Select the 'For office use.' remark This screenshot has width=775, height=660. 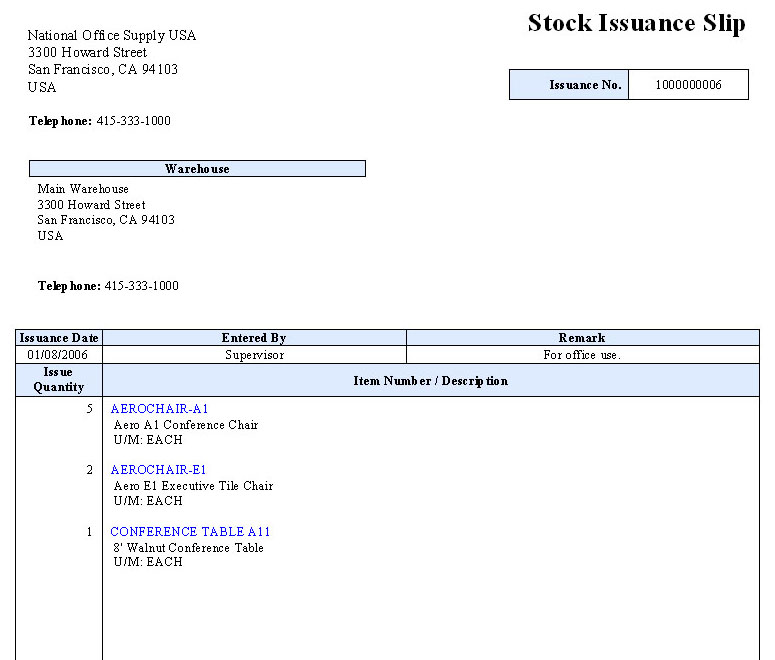point(582,355)
